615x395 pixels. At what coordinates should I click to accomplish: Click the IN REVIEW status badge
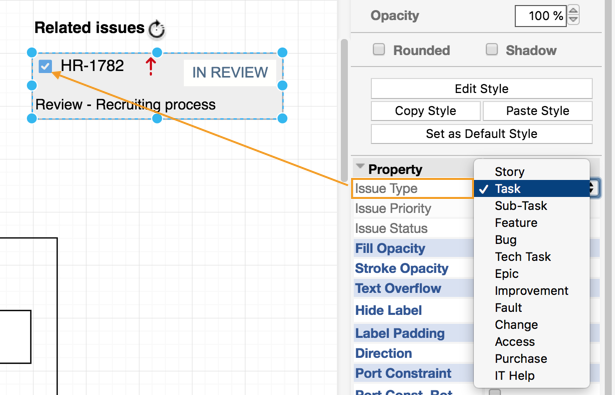pyautogui.click(x=230, y=73)
